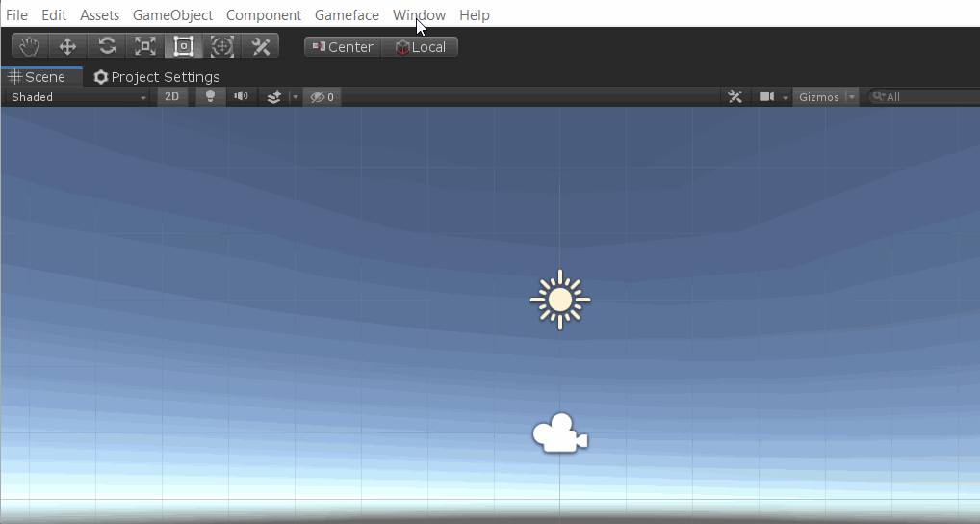The height and width of the screenshot is (524, 980).
Task: Toggle 2D scene view mode
Action: (x=172, y=97)
